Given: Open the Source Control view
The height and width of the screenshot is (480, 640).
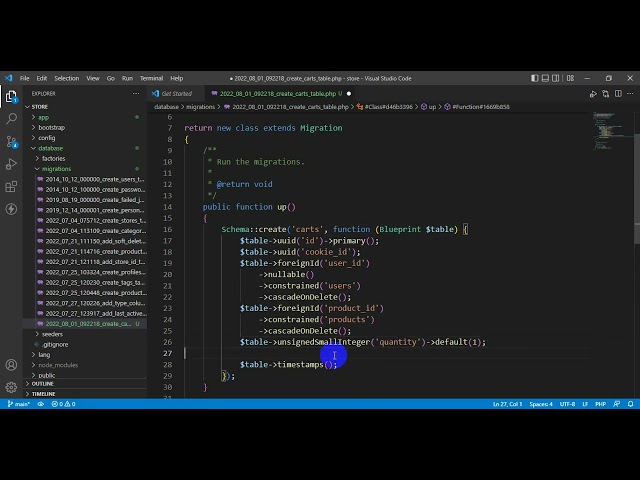Looking at the screenshot, I should point(11,142).
